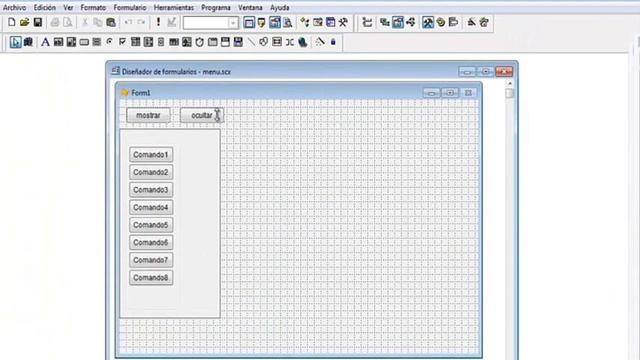Click the Comando3 button
Viewport: 640px width, 360px height.
tap(151, 190)
